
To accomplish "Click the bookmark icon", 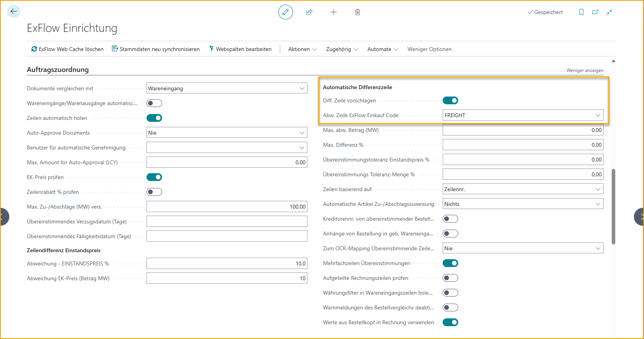I will click(x=581, y=12).
